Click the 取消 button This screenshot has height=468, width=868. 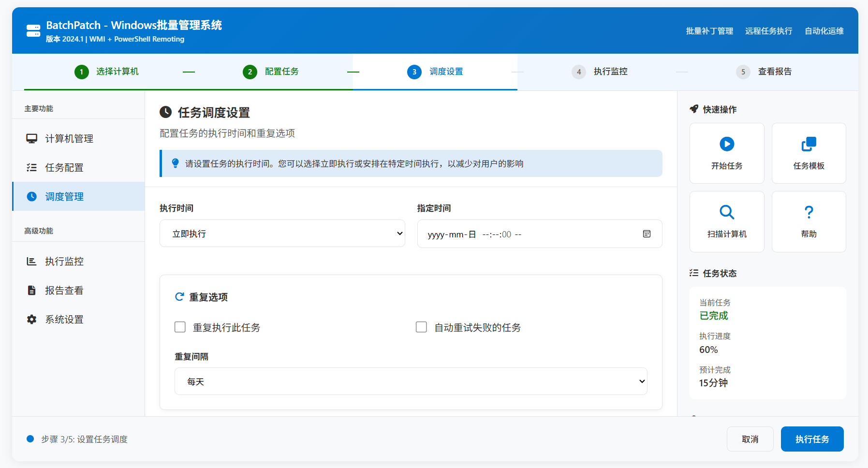pyautogui.click(x=750, y=439)
